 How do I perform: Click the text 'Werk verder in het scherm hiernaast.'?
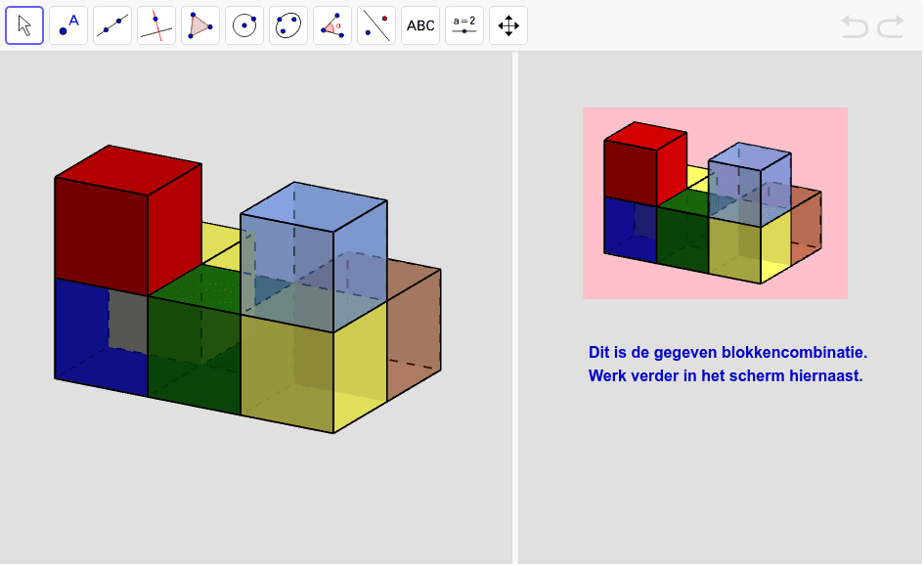point(726,375)
